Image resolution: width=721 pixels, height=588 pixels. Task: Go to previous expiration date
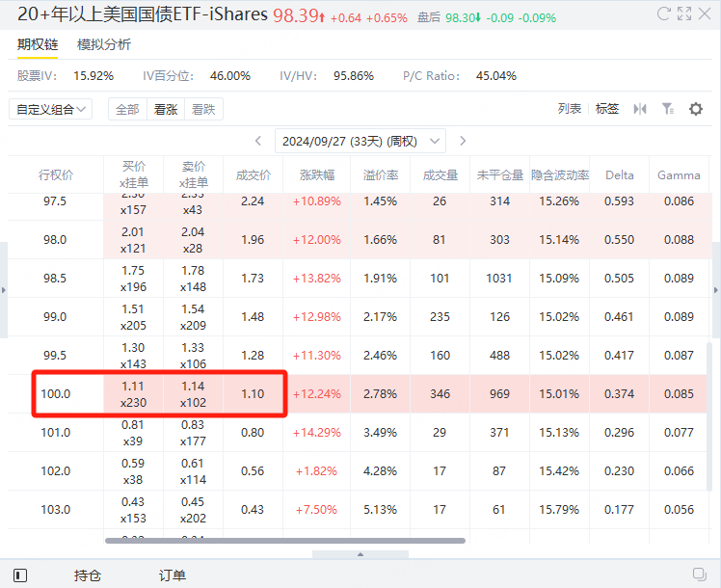[x=258, y=141]
